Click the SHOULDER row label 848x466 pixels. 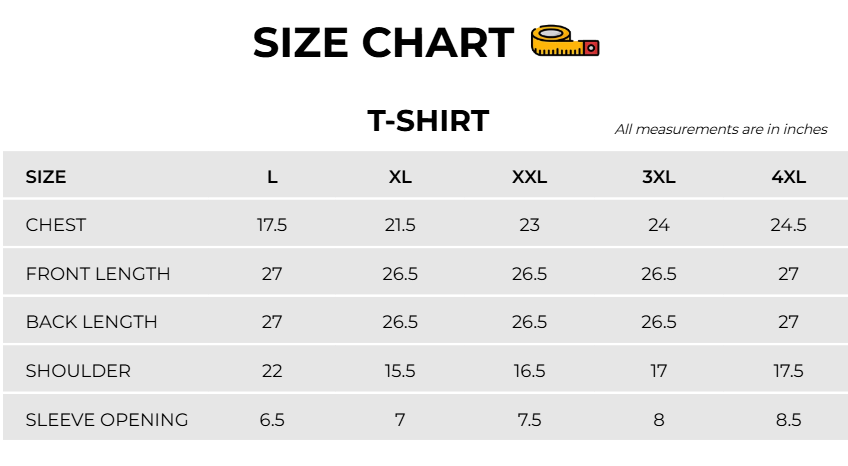click(x=78, y=371)
